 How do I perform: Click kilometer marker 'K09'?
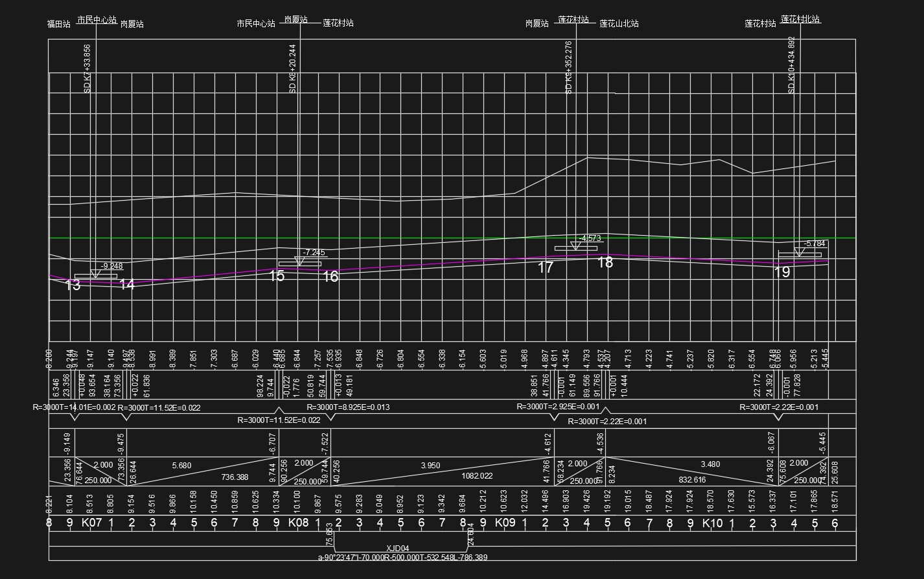coord(505,523)
